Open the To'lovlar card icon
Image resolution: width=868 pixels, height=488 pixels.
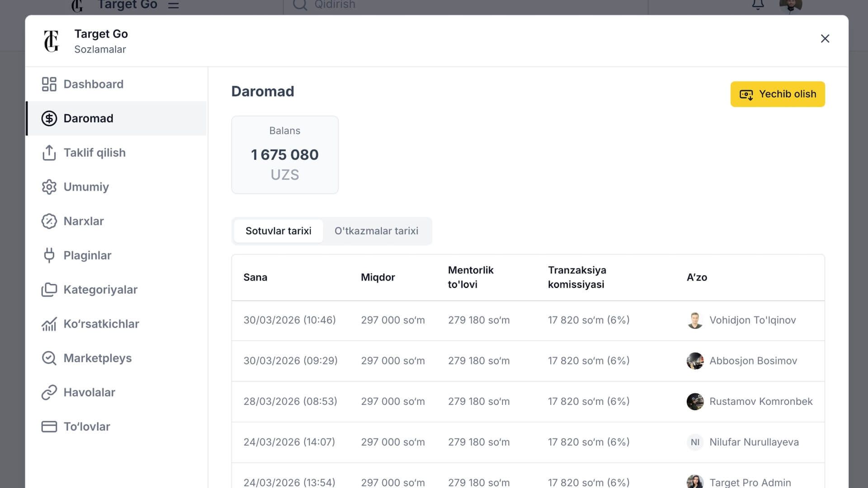tap(49, 427)
